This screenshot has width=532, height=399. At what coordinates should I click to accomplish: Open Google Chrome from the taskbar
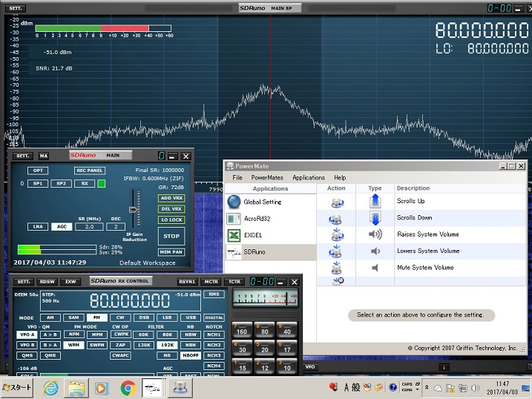(128, 388)
